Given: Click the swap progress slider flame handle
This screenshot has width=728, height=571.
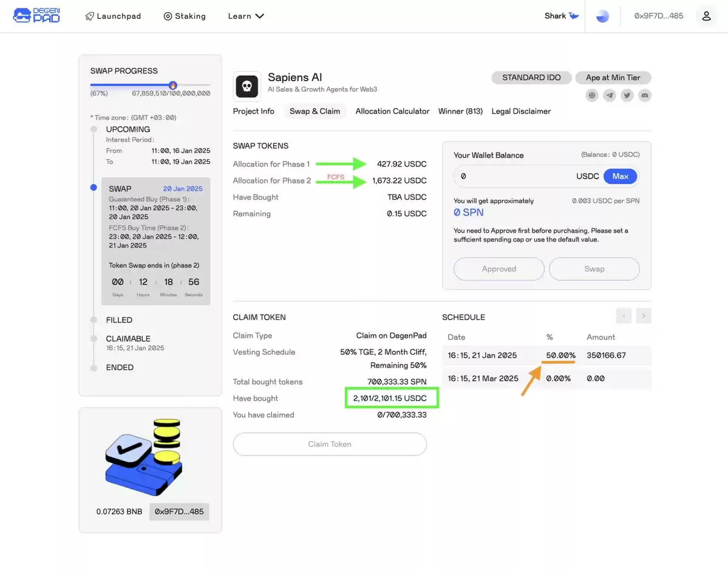Looking at the screenshot, I should (x=172, y=85).
